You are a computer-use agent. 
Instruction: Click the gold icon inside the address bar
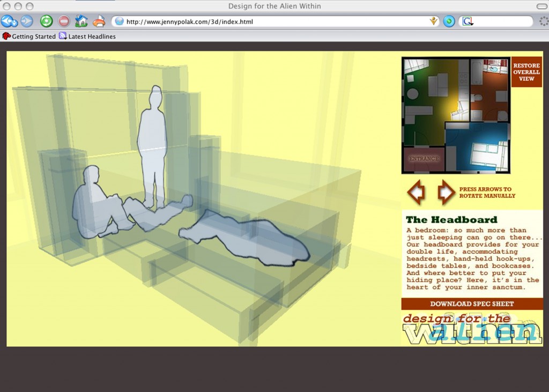coord(433,21)
